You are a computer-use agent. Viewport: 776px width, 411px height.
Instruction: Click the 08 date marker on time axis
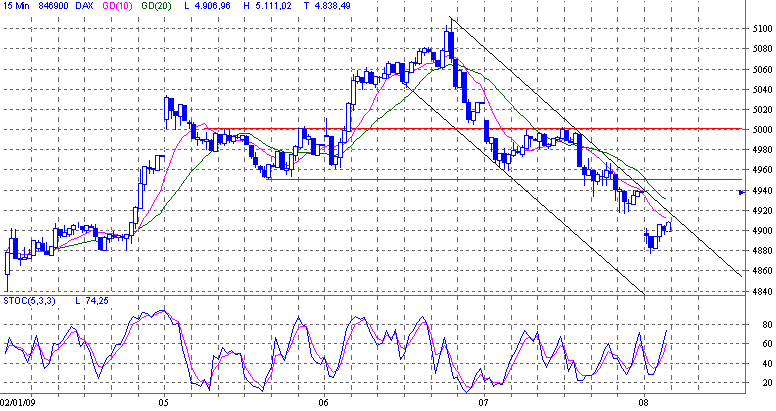tap(644, 403)
